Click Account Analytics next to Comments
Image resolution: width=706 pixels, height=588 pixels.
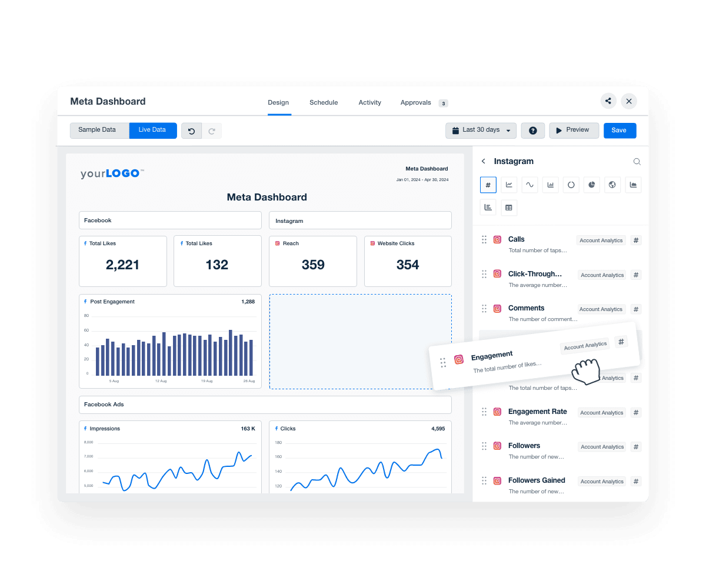pyautogui.click(x=601, y=309)
